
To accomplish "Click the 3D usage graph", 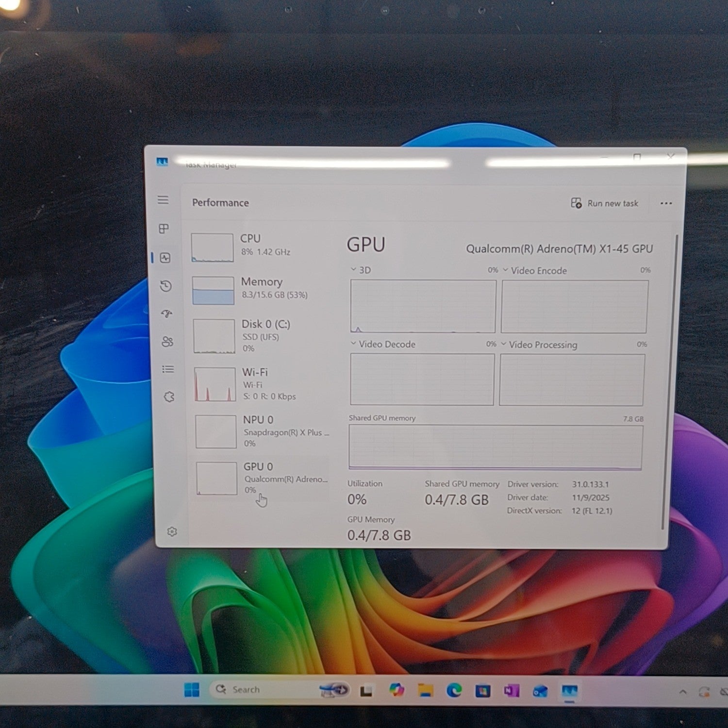I will click(x=423, y=306).
